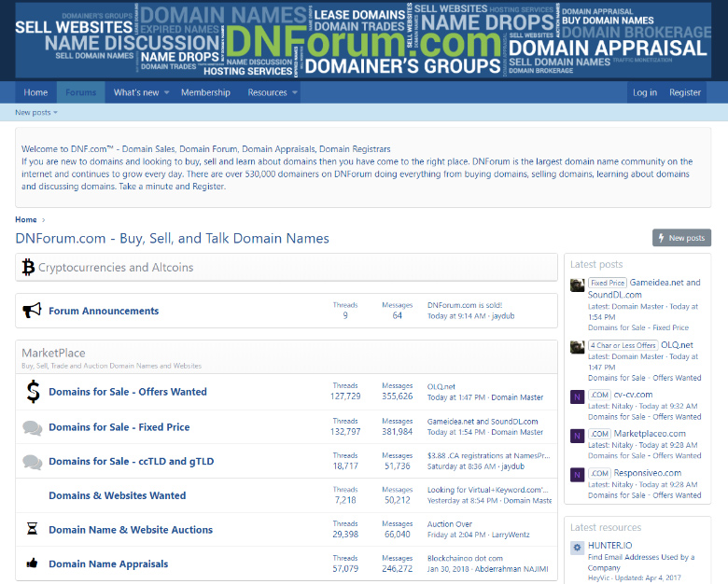Viewport: 728px width, 584px height.
Task: Open LarryWentz's profile link
Action: pyautogui.click(x=511, y=535)
